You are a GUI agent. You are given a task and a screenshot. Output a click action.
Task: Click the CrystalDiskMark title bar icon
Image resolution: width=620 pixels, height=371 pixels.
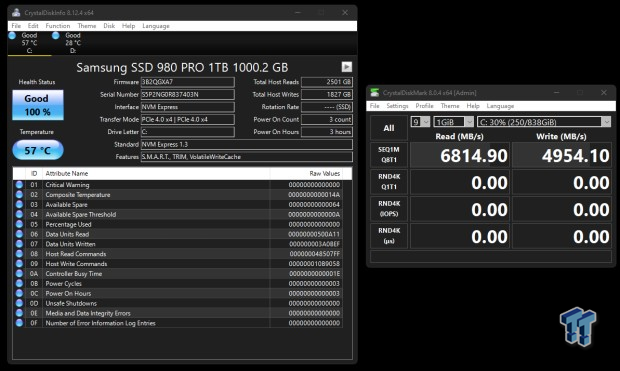click(374, 93)
